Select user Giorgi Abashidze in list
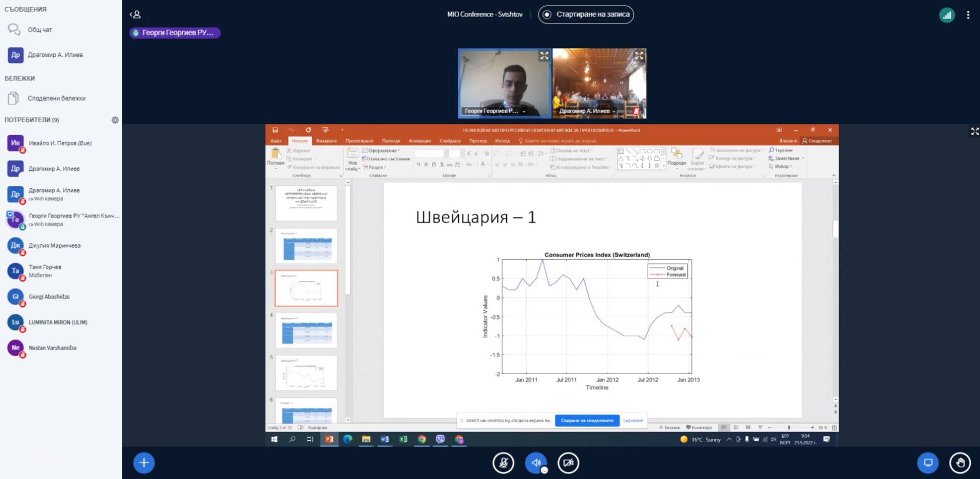Viewport: 980px width, 479px height. (49, 297)
